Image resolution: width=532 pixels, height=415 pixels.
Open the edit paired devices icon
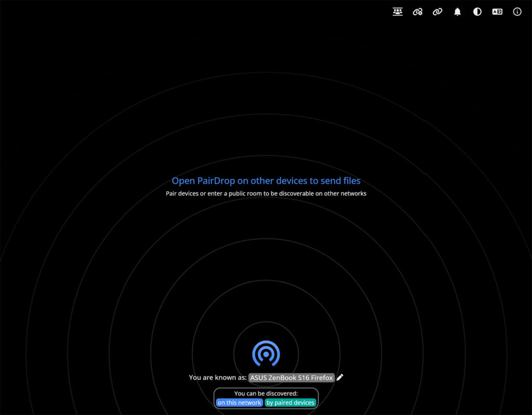coord(418,12)
